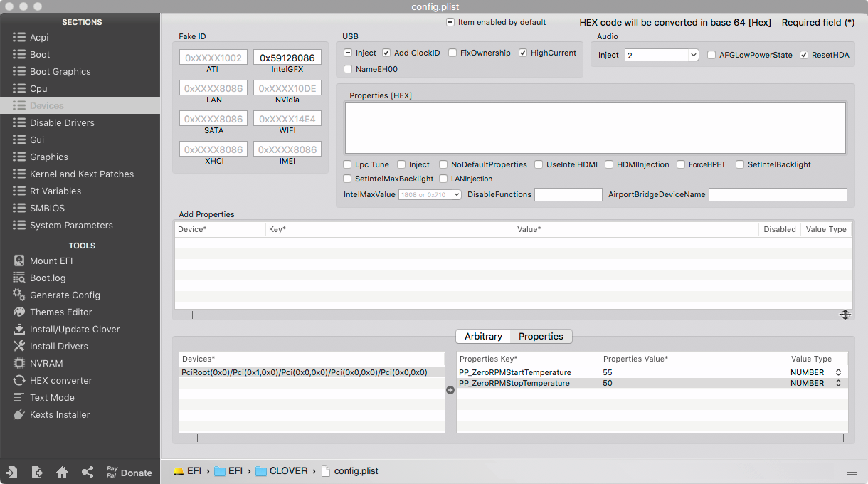Add a property key row

click(x=843, y=438)
